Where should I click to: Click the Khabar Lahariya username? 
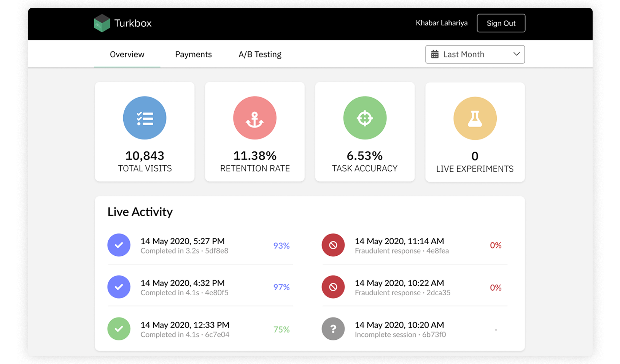click(x=441, y=23)
